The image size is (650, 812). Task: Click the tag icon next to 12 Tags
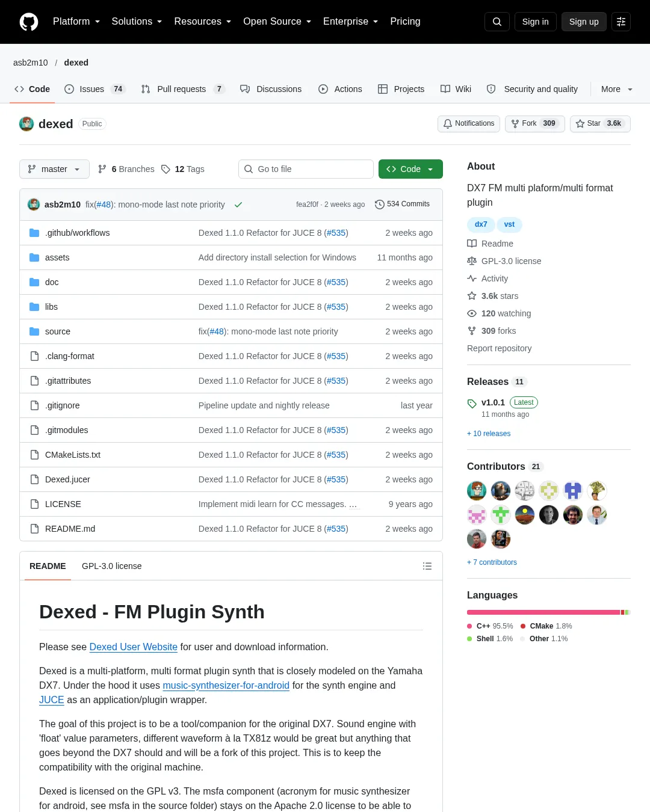[166, 169]
